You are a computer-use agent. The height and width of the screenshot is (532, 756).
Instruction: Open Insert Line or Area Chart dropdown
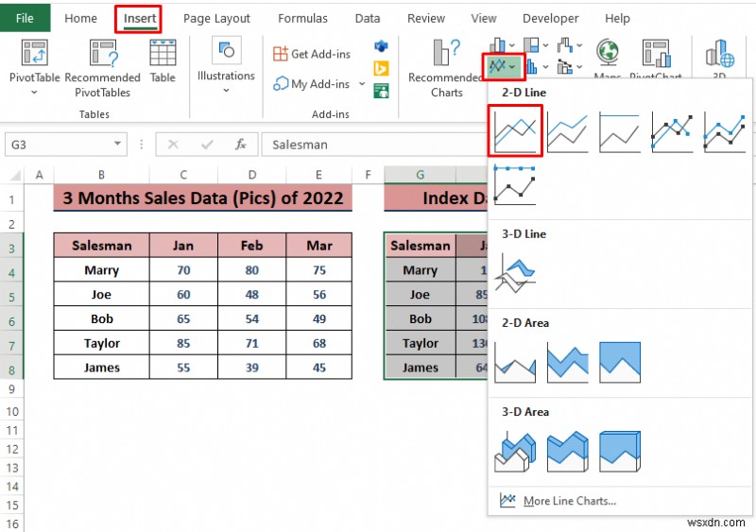(x=503, y=66)
